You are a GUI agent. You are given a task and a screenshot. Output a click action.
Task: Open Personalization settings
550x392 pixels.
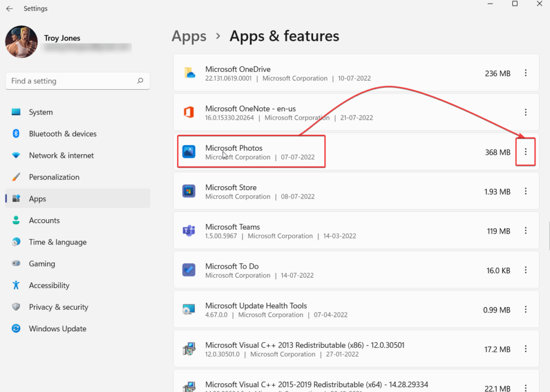click(77, 177)
